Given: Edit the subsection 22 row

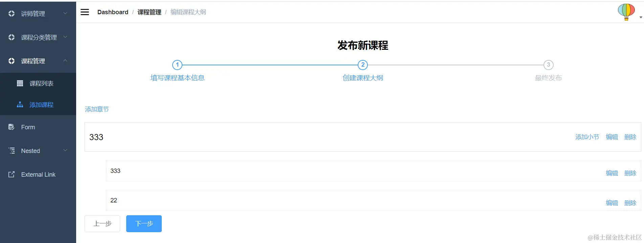Looking at the screenshot, I should point(612,203).
